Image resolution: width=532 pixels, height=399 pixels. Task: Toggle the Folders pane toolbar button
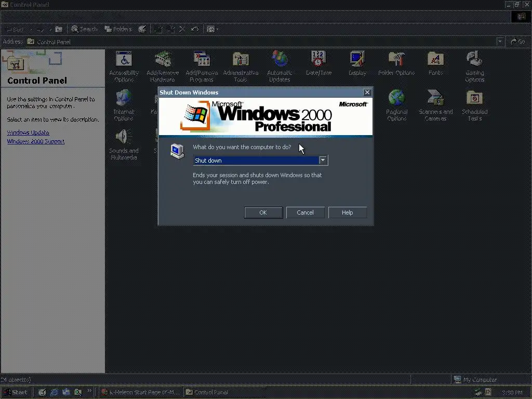click(x=118, y=29)
